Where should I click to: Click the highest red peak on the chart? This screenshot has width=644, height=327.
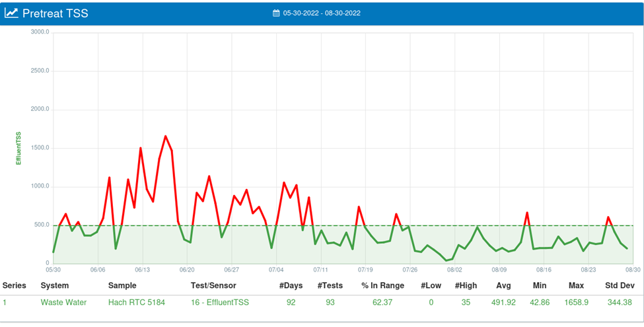click(x=165, y=136)
